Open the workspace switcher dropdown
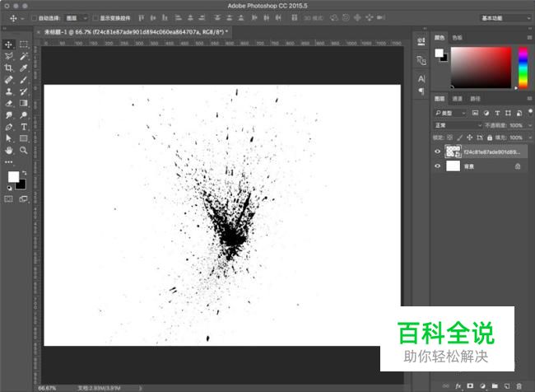This screenshot has height=392, width=535. tap(505, 18)
